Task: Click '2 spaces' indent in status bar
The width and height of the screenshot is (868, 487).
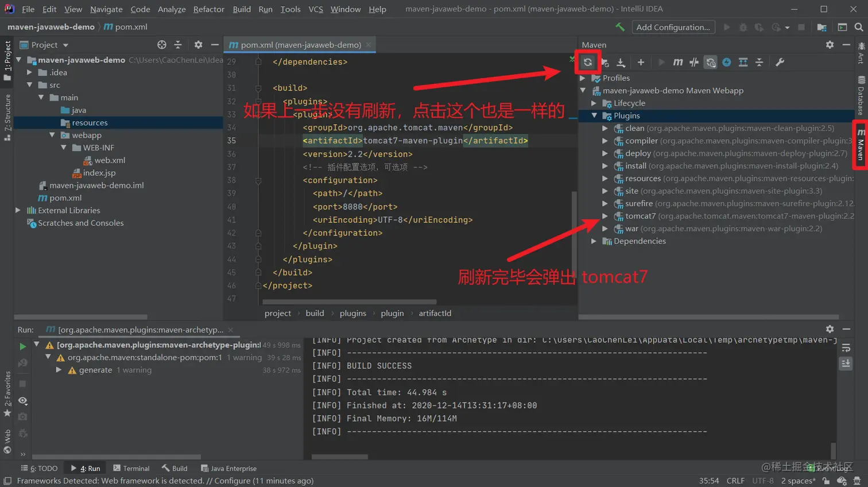Action: tap(798, 481)
